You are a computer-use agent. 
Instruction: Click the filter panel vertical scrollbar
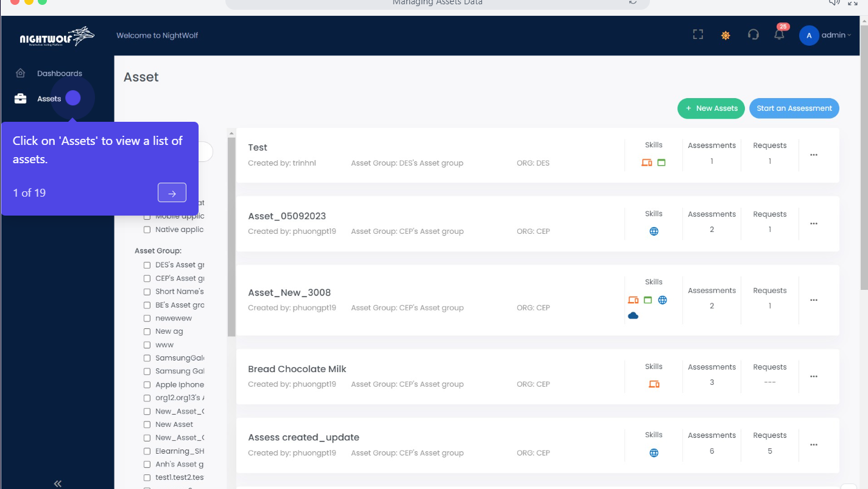coord(231,237)
